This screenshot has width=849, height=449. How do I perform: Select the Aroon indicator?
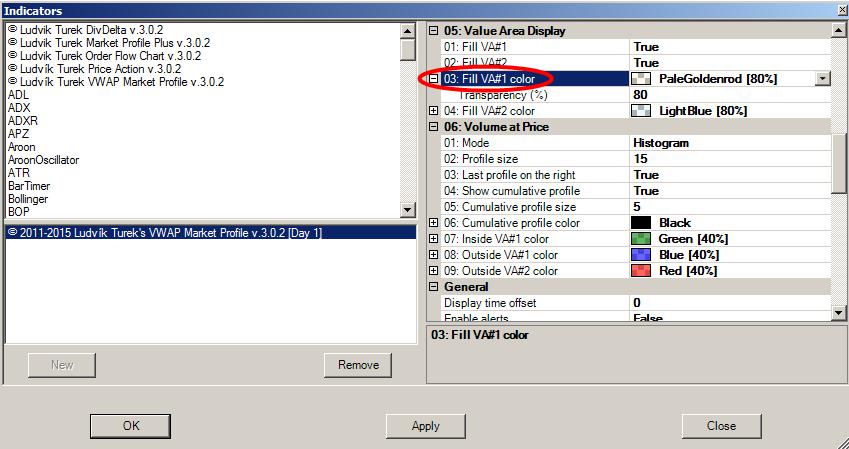point(22,147)
